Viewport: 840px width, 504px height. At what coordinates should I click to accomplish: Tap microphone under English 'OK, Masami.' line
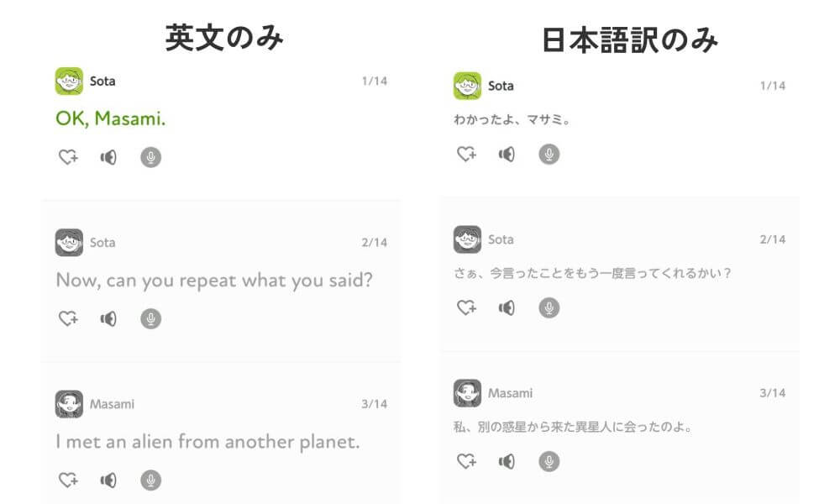[x=150, y=157]
